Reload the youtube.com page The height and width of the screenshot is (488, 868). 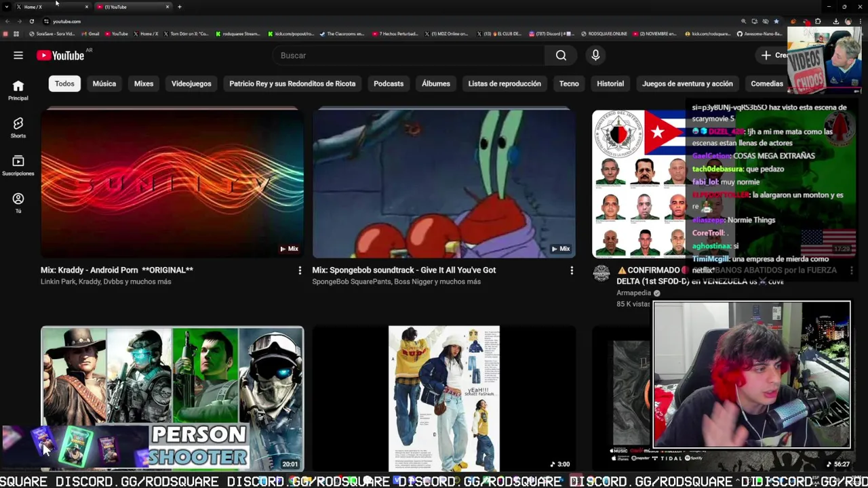click(x=31, y=21)
